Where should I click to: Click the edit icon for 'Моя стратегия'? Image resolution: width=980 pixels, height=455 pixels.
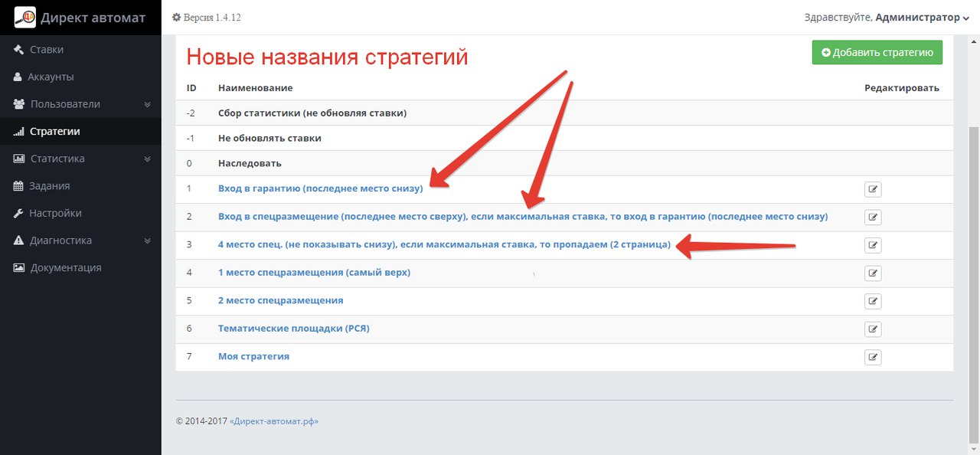coord(873,357)
